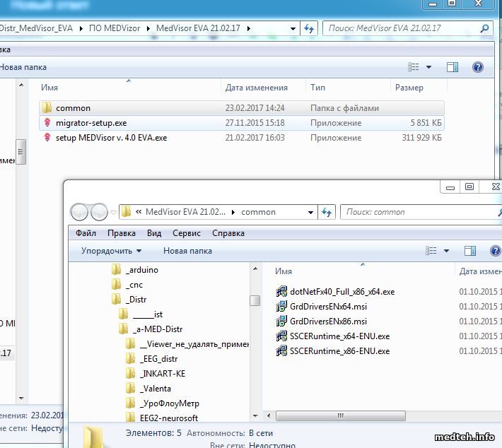
Task: Select _INKART-KE folder in tree
Action: tap(163, 374)
